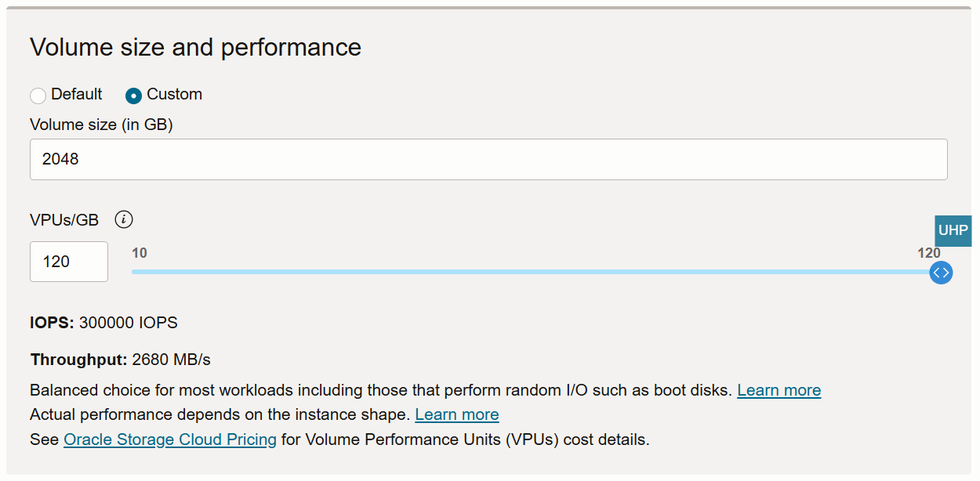Click the info icon beside VPUs/GB
Screen dimensions: 980x481
123,220
